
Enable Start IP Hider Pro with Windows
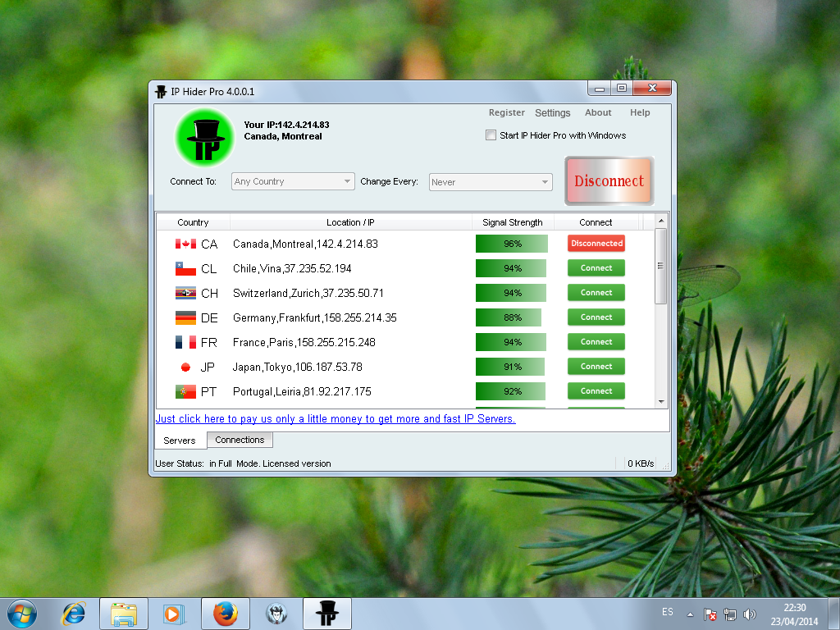tap(491, 135)
